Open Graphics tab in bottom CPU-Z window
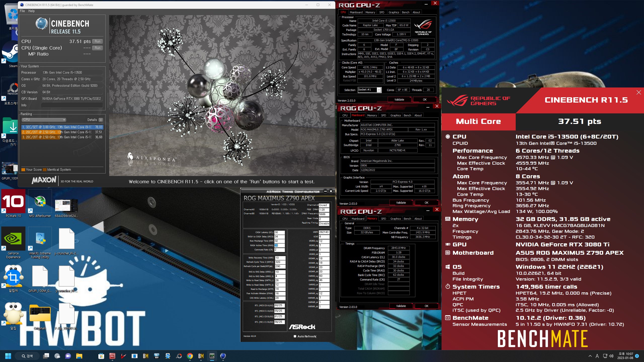Image resolution: width=644 pixels, height=362 pixels. (x=395, y=219)
